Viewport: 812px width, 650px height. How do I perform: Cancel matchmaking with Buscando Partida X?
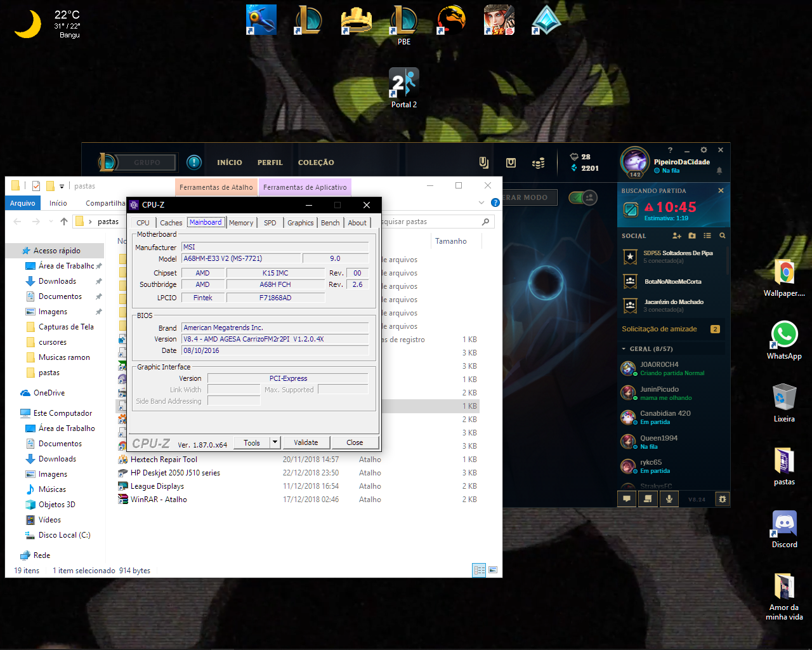tap(721, 190)
